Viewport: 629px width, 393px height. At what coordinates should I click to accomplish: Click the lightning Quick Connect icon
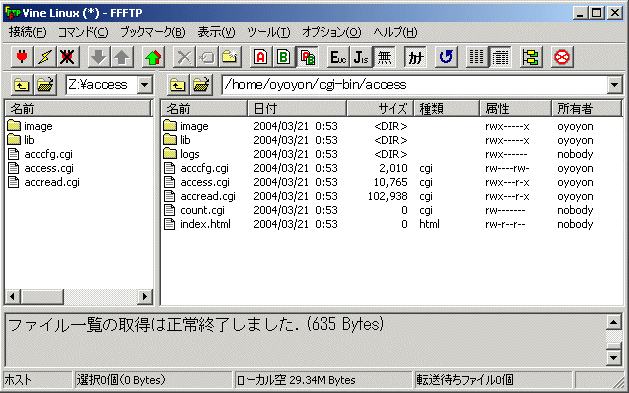pyautogui.click(x=45, y=57)
